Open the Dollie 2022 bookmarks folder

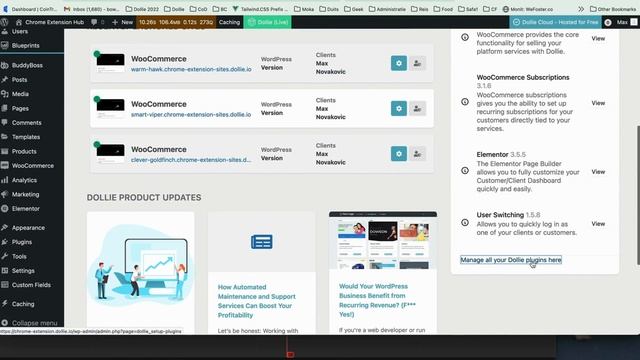[x=142, y=9]
